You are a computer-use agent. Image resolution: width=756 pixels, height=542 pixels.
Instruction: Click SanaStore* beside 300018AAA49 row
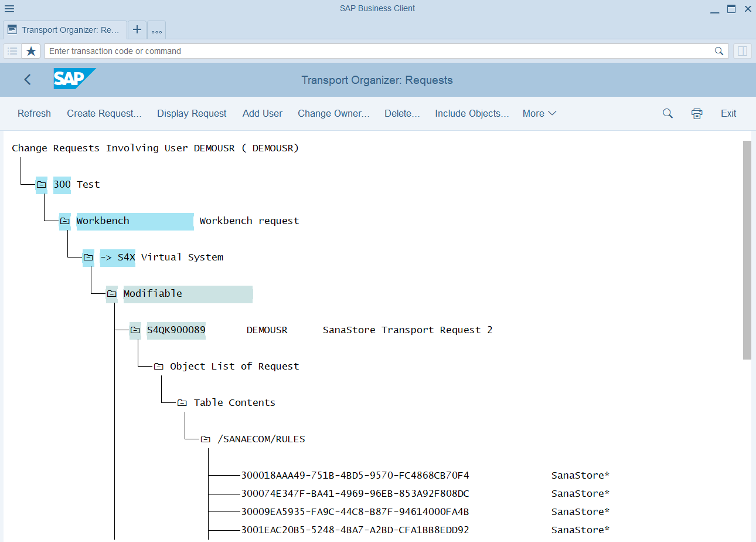581,475
